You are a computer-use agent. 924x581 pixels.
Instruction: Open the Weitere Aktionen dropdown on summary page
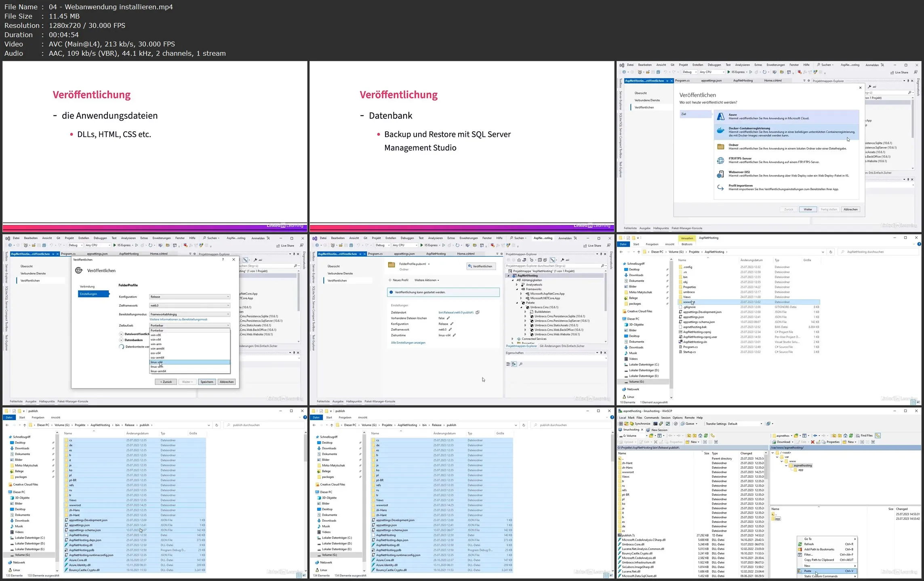pyautogui.click(x=427, y=280)
